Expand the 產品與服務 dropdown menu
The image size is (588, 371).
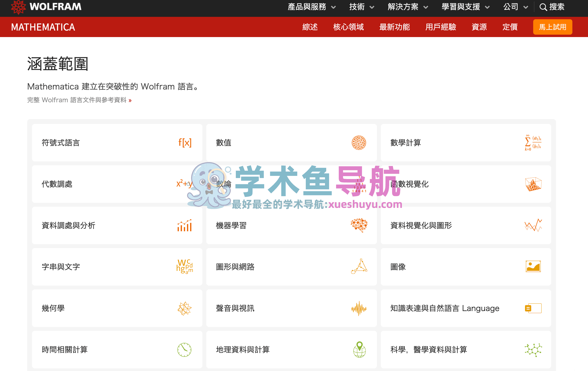(311, 7)
